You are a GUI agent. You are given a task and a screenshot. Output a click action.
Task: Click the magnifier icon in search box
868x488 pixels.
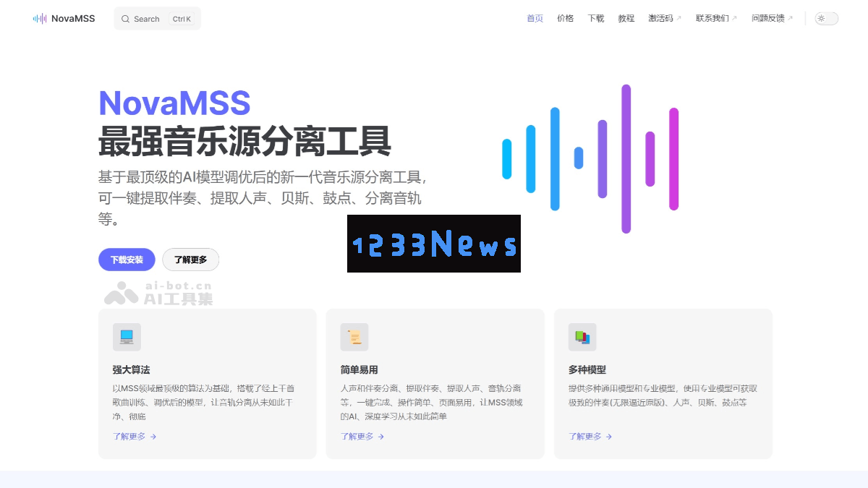tap(126, 19)
